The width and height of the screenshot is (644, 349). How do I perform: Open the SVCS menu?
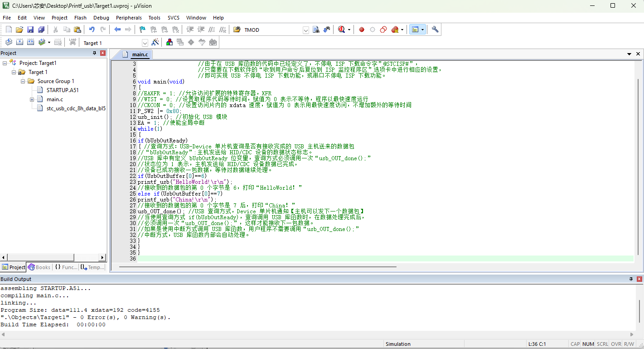pos(174,18)
